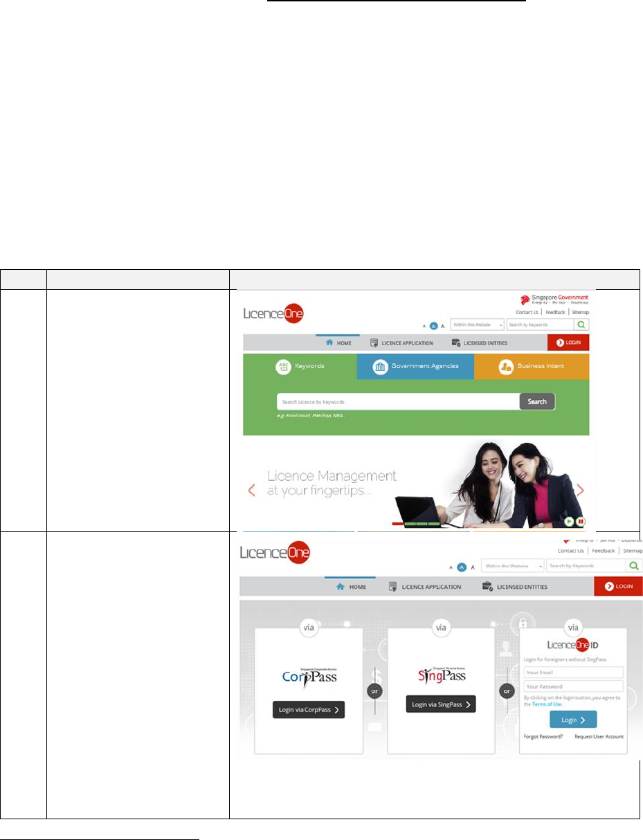This screenshot has width=643, height=840.
Task: Click the grey Search button
Action: [x=537, y=402]
